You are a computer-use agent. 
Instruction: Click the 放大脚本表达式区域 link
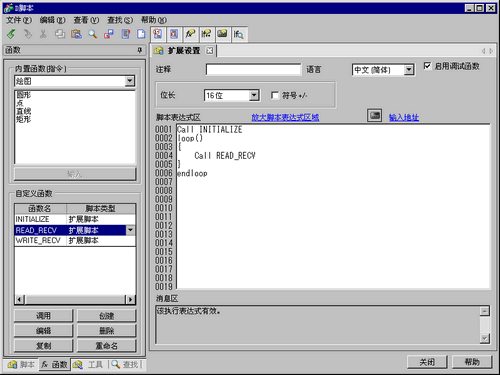(285, 117)
